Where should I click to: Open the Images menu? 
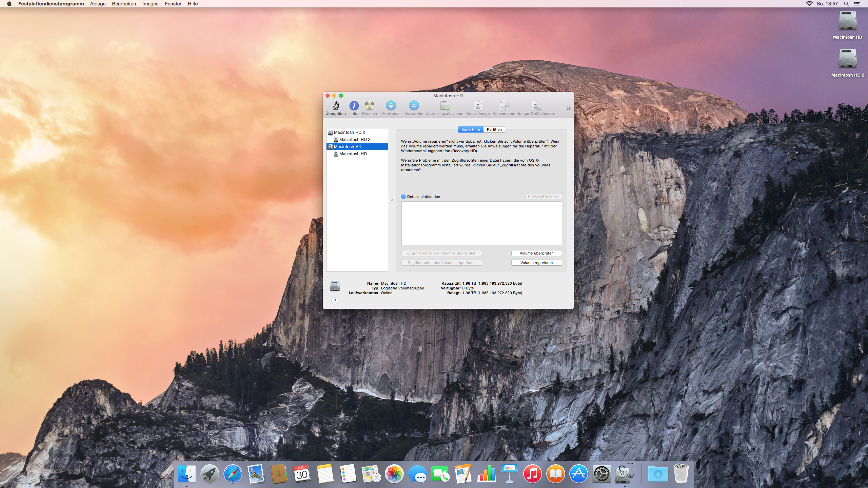(x=150, y=4)
